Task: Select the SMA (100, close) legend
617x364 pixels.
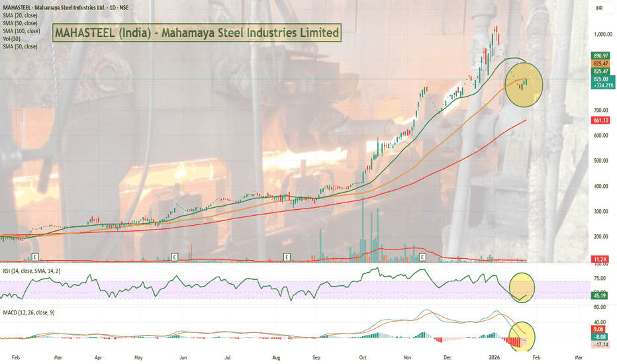Action: click(21, 30)
